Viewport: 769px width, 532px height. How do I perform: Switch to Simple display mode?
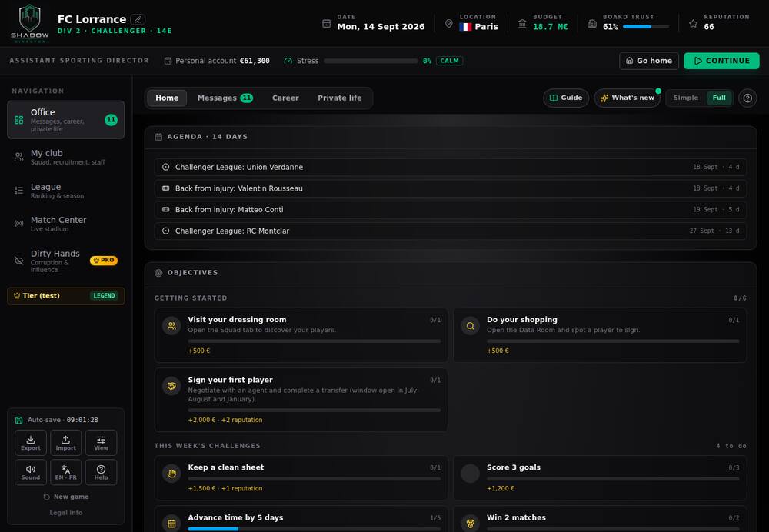click(685, 98)
